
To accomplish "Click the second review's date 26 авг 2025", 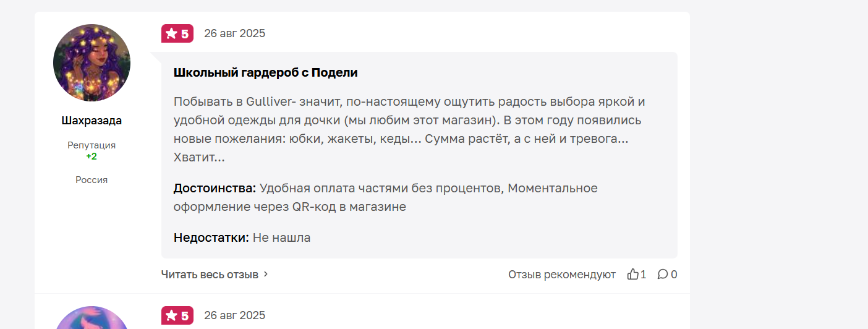I will pyautogui.click(x=235, y=315).
